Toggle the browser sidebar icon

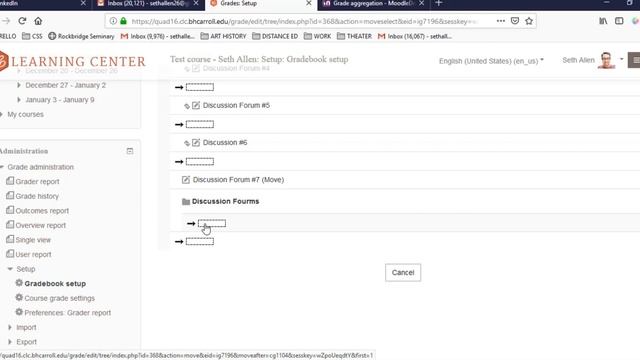619,21
